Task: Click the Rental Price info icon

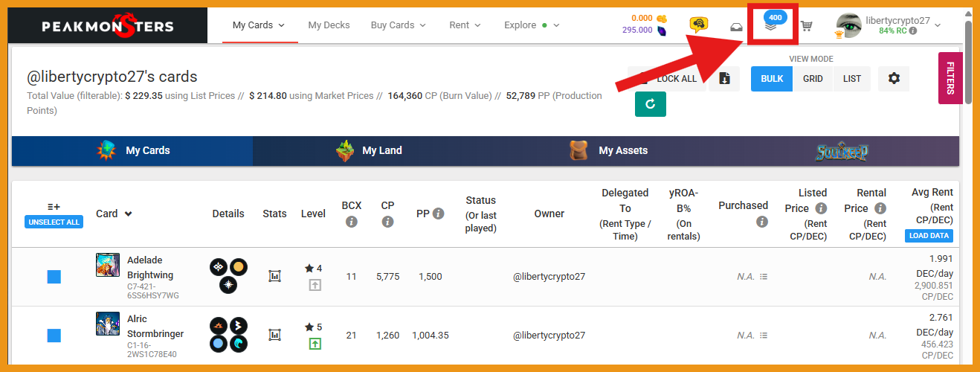Action: click(x=880, y=208)
